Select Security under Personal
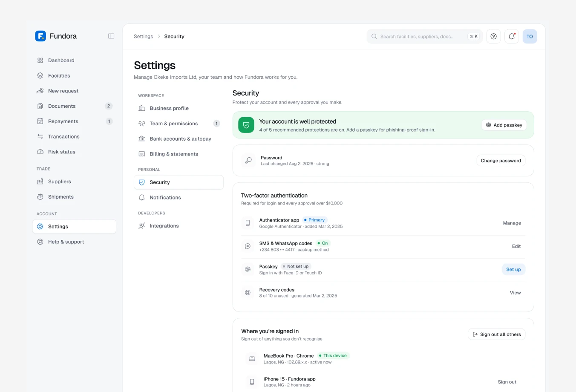 179,182
